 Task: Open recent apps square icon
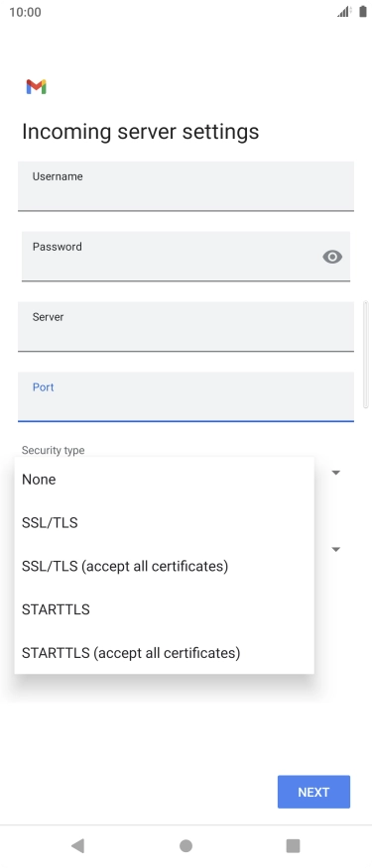tap(293, 845)
